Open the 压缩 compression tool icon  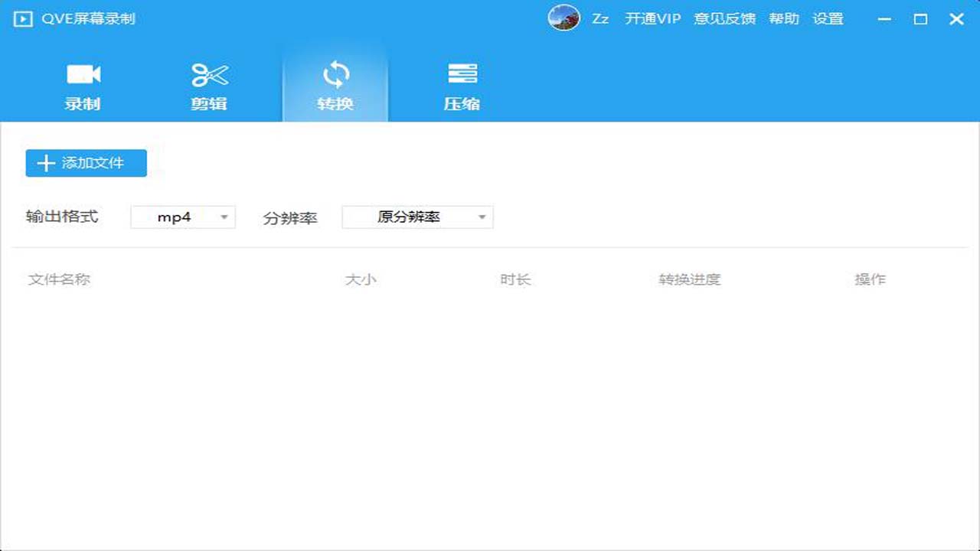tap(461, 73)
